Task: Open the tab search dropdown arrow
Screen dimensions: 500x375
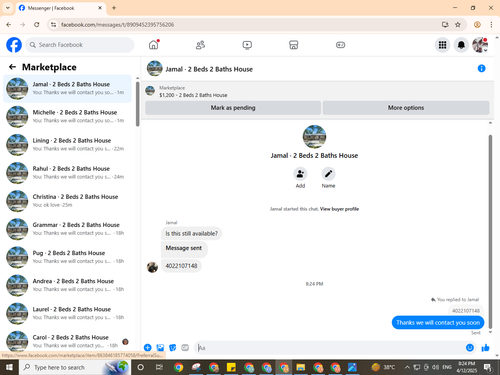Action: 8,8
